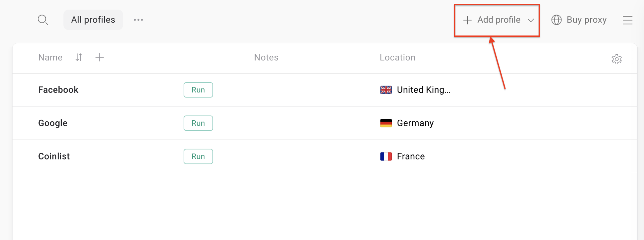644x240 pixels.
Task: Run the Google profile
Action: coord(198,123)
